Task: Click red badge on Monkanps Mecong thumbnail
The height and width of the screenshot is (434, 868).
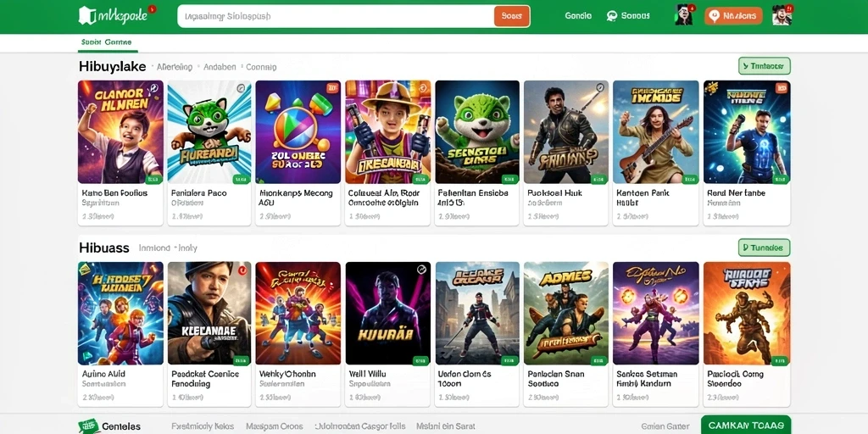Action: [x=332, y=87]
